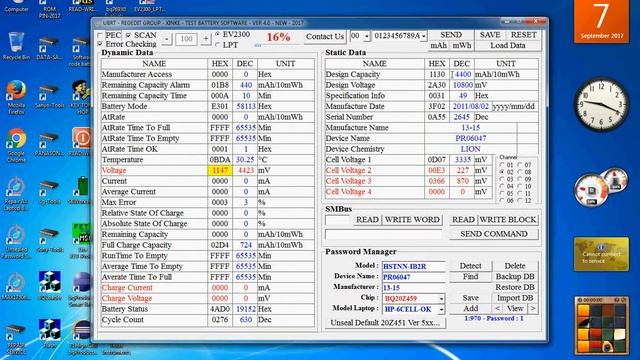Open the Computer desktop icon
The image size is (640, 360).
16,6
